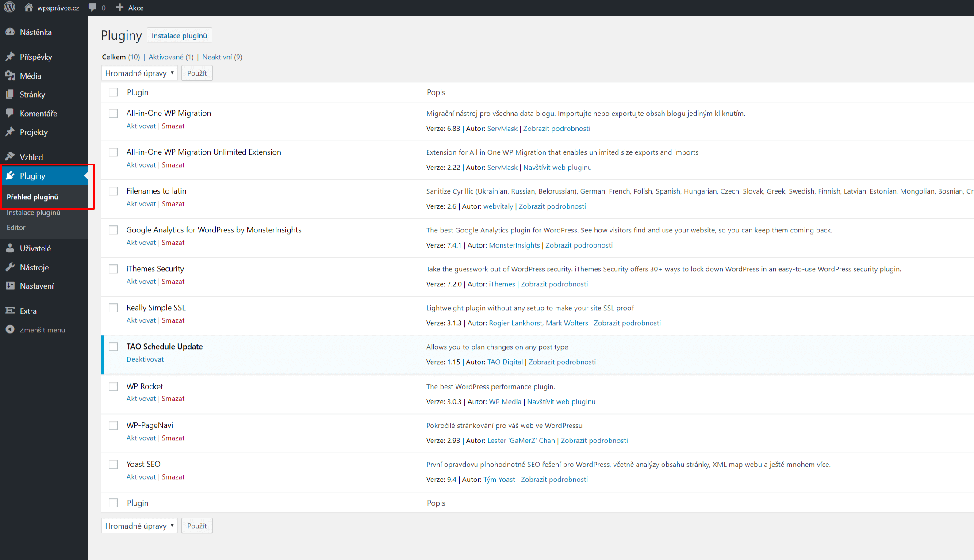This screenshot has height=560, width=974.
Task: Check the Really Simple SSL checkbox
Action: point(113,308)
